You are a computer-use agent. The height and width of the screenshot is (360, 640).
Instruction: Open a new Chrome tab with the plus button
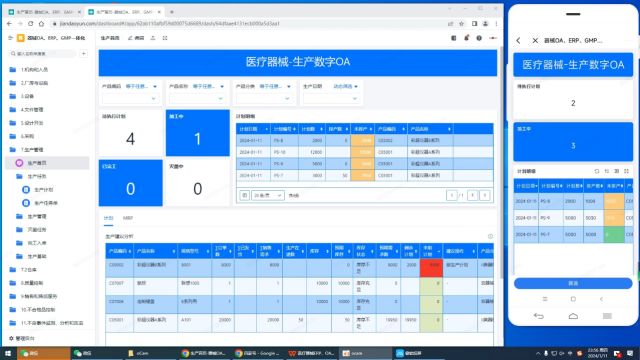point(171,12)
